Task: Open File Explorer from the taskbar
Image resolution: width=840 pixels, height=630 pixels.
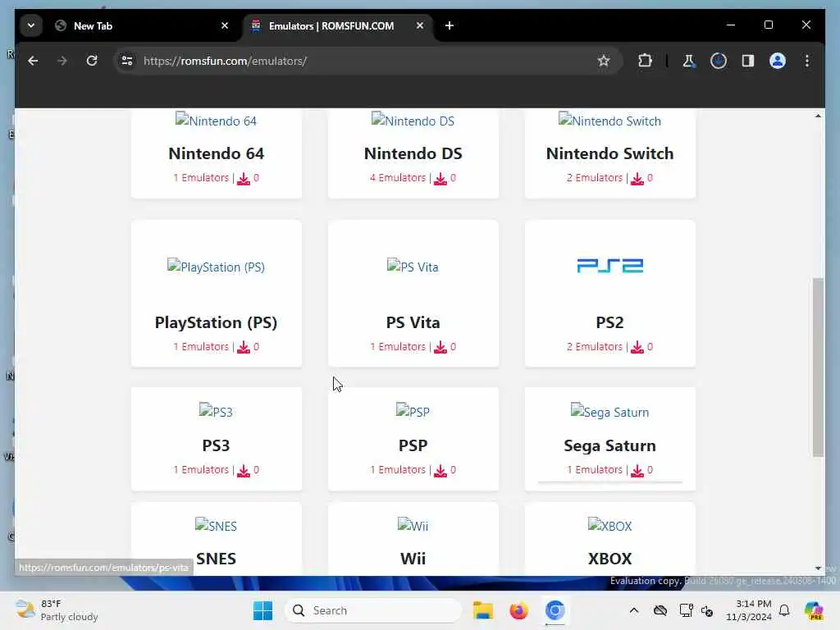Action: pyautogui.click(x=482, y=610)
